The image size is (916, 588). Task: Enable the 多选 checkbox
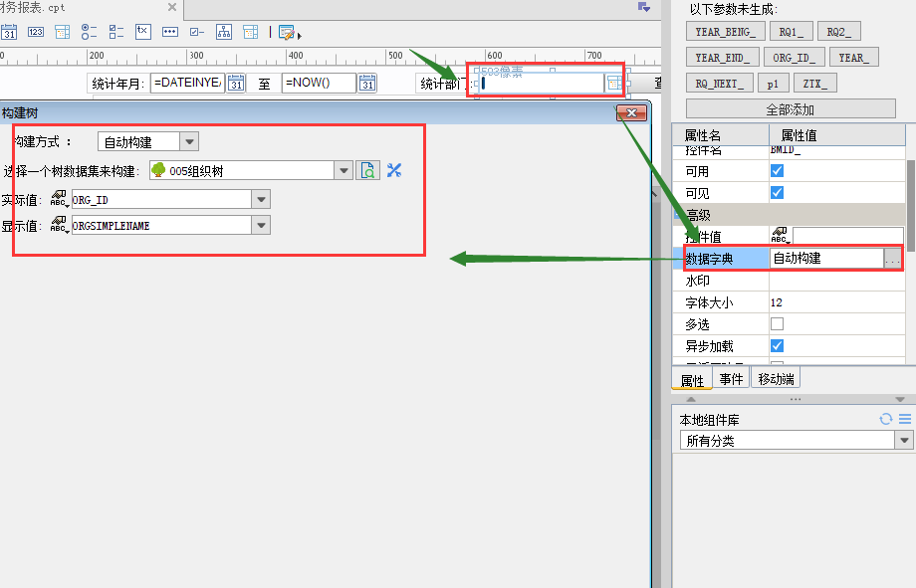777,324
